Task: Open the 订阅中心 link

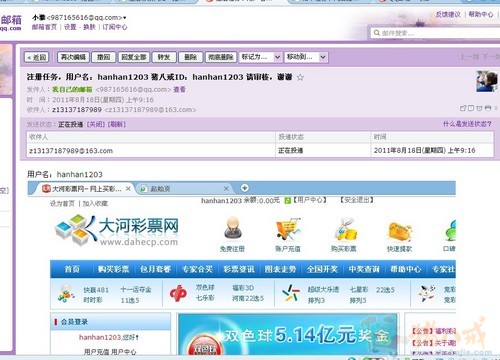Action: [115, 27]
